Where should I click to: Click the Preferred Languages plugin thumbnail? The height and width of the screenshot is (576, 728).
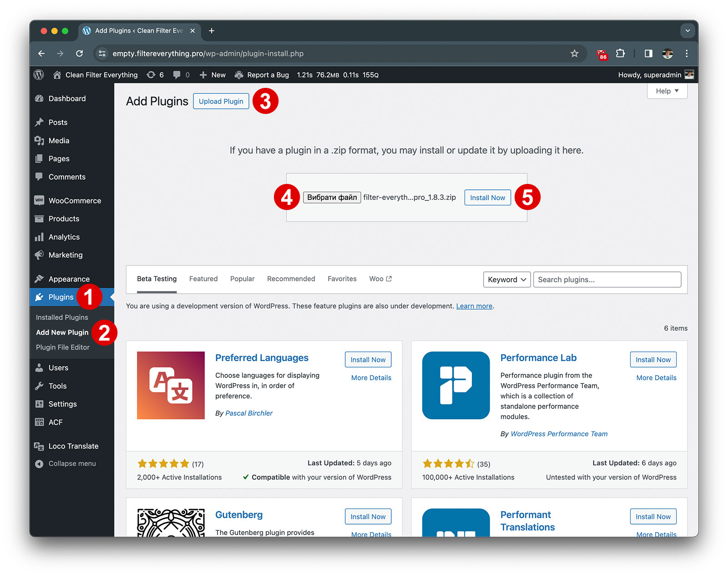[171, 385]
